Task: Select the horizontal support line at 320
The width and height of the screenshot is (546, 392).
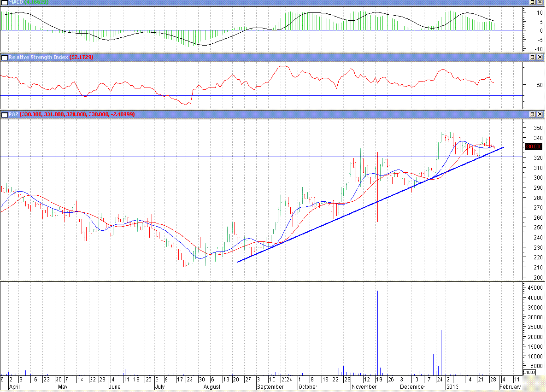Action: 184,157
